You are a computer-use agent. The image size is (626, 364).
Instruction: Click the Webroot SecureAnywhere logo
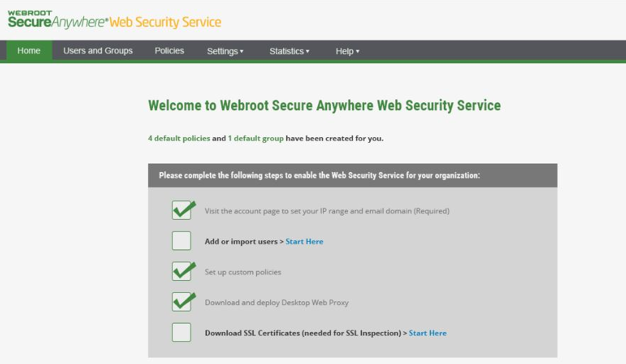(58, 20)
